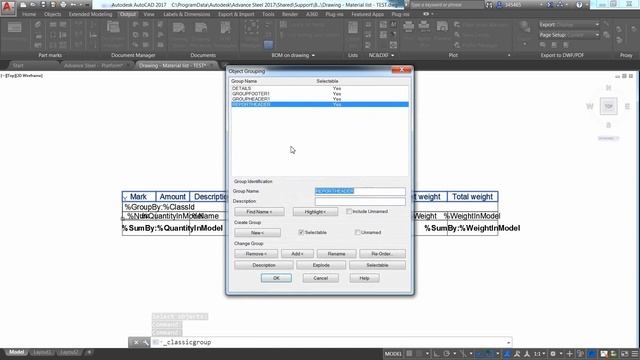Click the Workspace Switching gear in status bar

(553, 353)
